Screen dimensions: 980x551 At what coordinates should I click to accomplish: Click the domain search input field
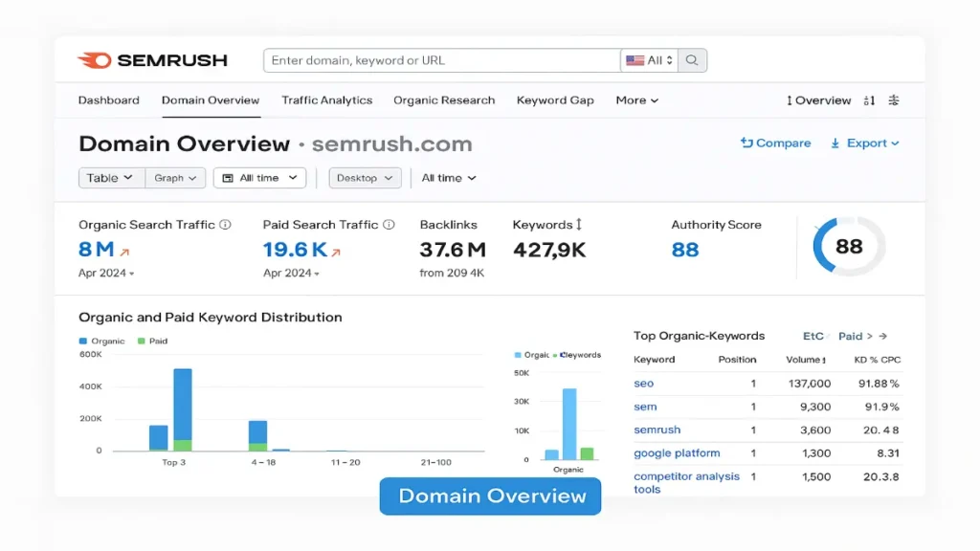coord(442,60)
